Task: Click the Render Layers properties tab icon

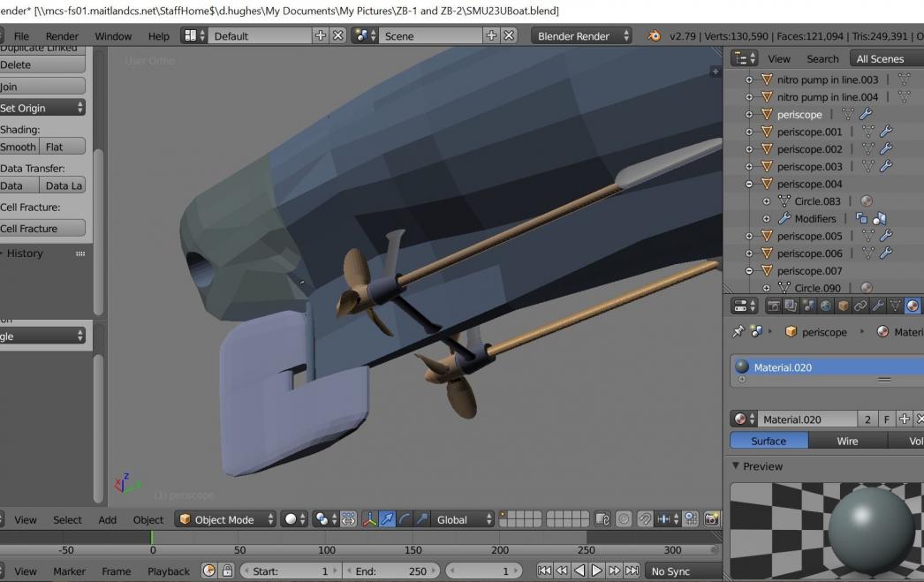Action: (790, 306)
